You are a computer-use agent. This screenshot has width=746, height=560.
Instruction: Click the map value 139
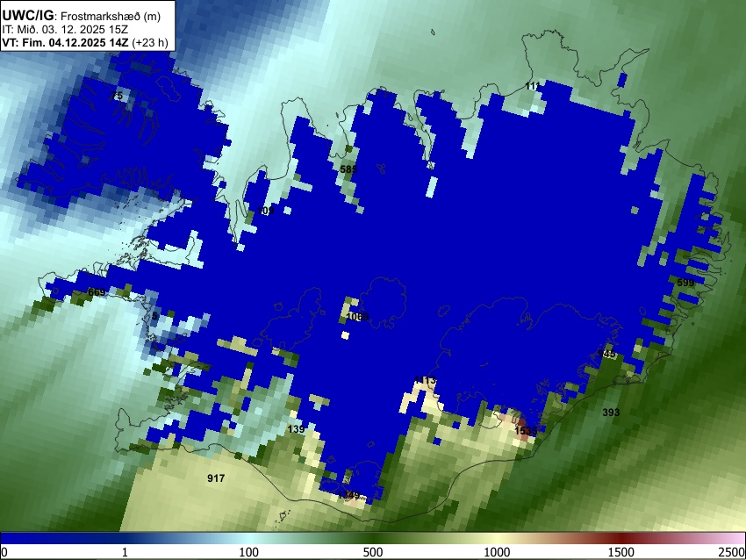(x=296, y=429)
